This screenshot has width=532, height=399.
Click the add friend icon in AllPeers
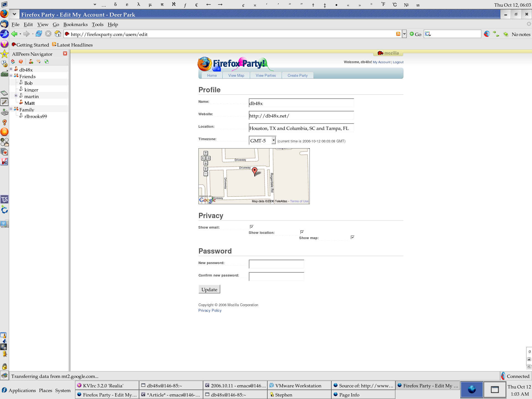pos(31,62)
